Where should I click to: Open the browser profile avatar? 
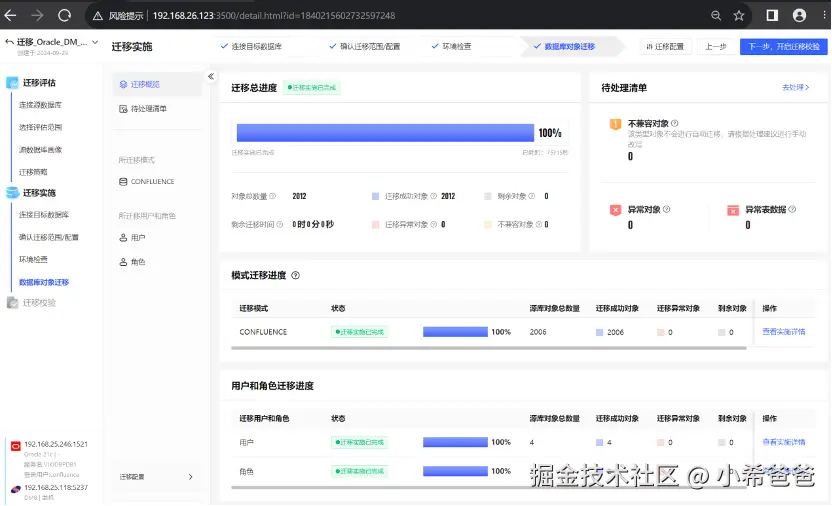799,15
